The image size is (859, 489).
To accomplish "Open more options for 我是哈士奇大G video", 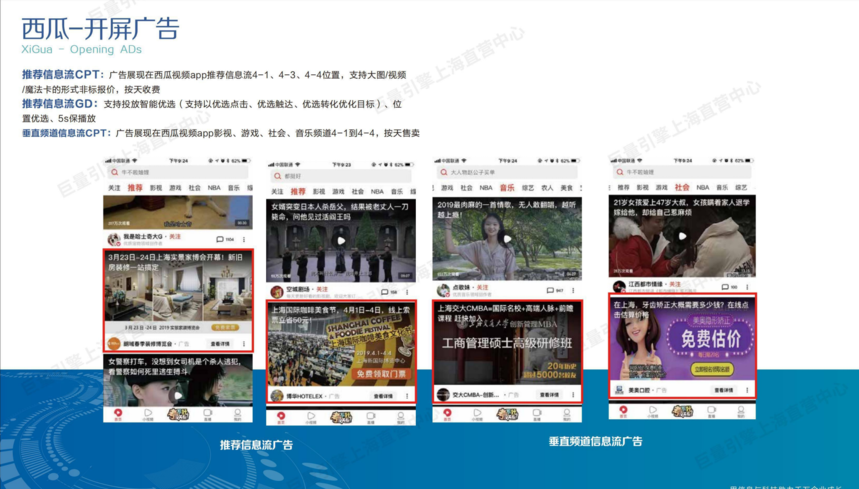I will [x=244, y=239].
